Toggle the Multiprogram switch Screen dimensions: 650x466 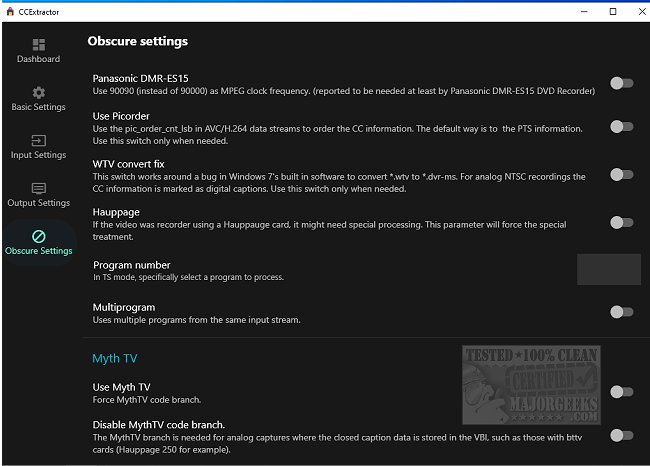click(621, 312)
